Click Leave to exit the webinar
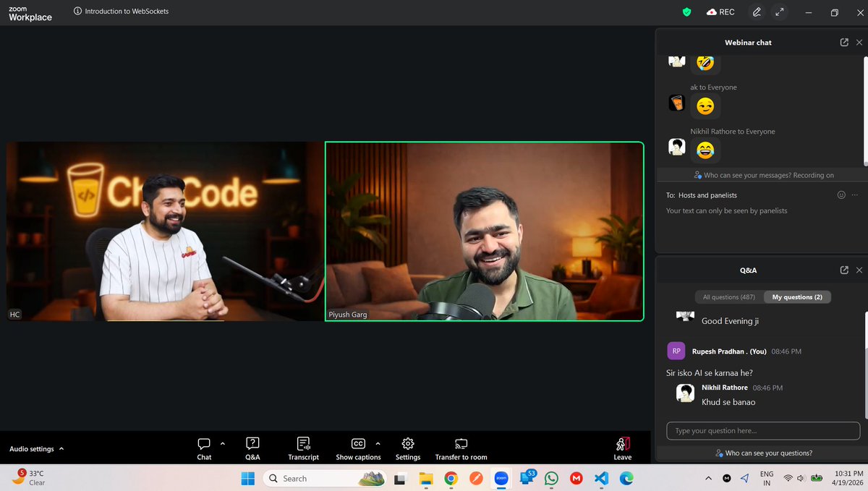The height and width of the screenshot is (491, 868). tap(622, 448)
